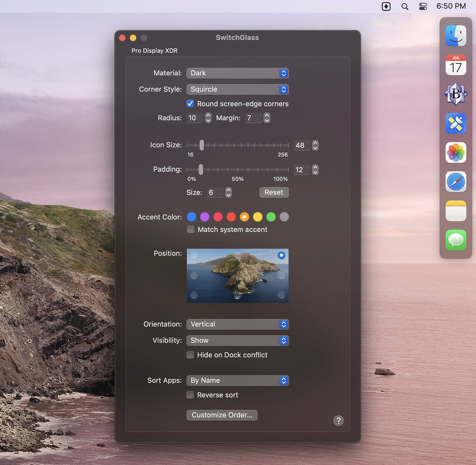Open the Sort Apps By Name dropdown
Screen dimensions: 476x465
pyautogui.click(x=237, y=381)
